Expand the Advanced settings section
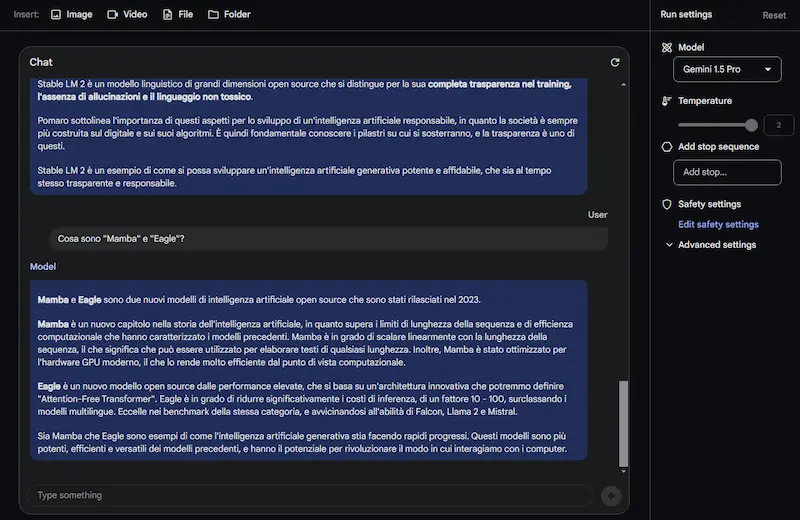800x520 pixels. (711, 245)
